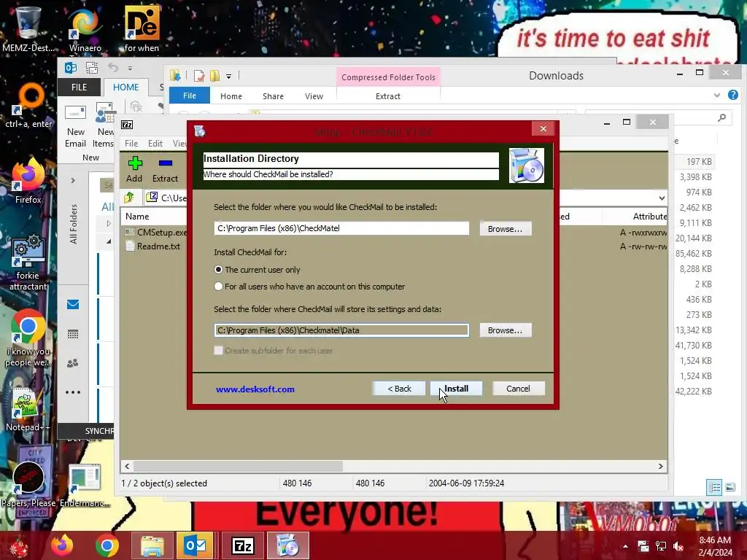
Task: Open the 7-Zip Edit menu
Action: pos(155,144)
